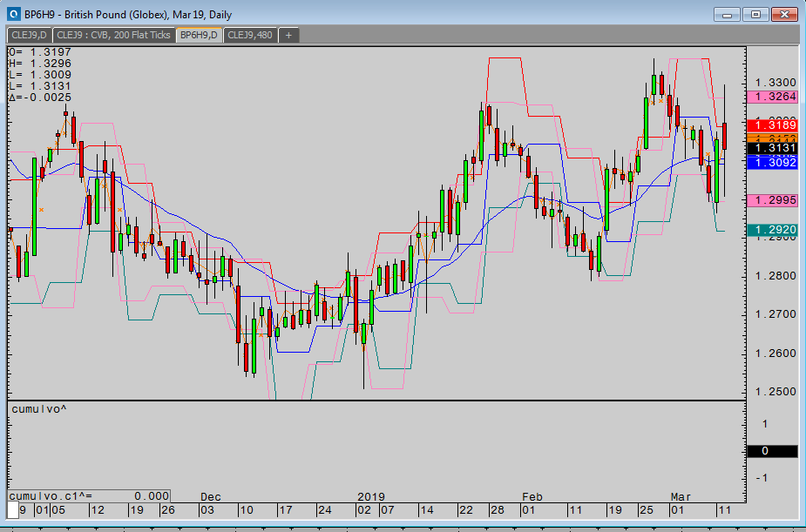Click the white box at time axis start
The image size is (806, 532).
13,511
